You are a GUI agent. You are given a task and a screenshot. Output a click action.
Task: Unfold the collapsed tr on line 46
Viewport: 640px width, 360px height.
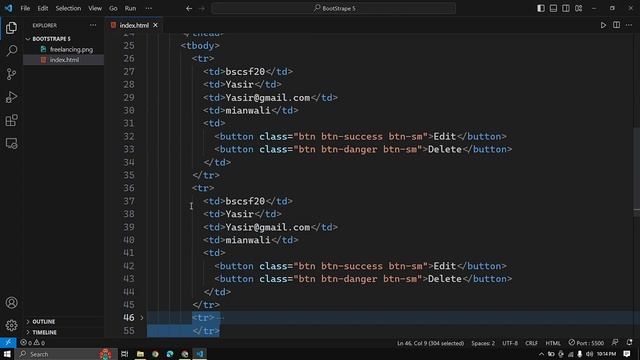pos(142,318)
